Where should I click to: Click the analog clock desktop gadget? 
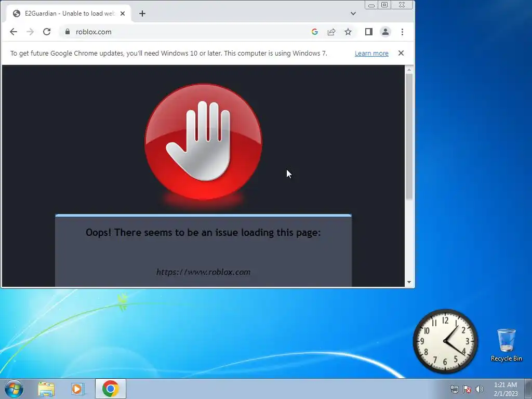[x=445, y=341]
